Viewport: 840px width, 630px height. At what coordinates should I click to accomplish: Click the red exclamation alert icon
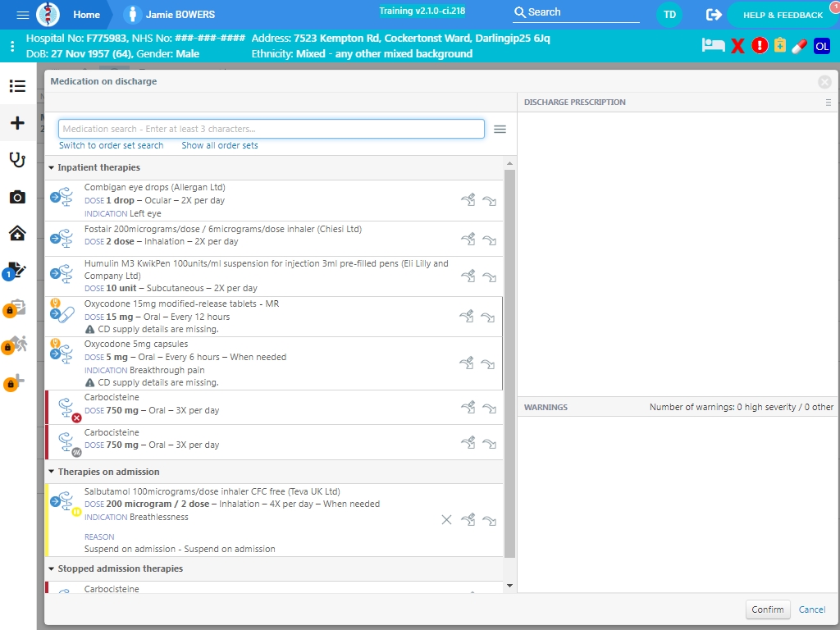pos(760,46)
